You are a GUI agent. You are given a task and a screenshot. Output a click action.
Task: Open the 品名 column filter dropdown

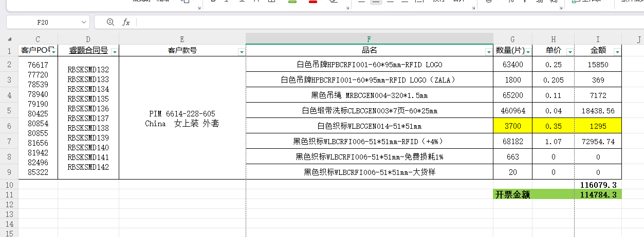488,52
